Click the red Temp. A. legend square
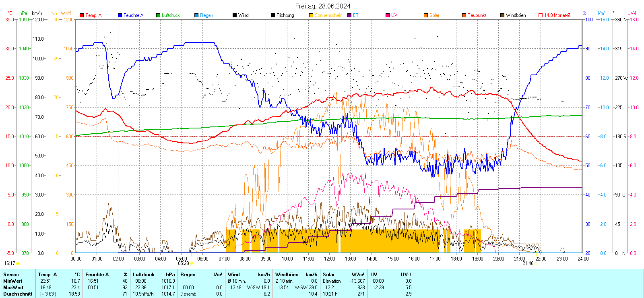The height and width of the screenshot is (298, 644). coord(82,15)
